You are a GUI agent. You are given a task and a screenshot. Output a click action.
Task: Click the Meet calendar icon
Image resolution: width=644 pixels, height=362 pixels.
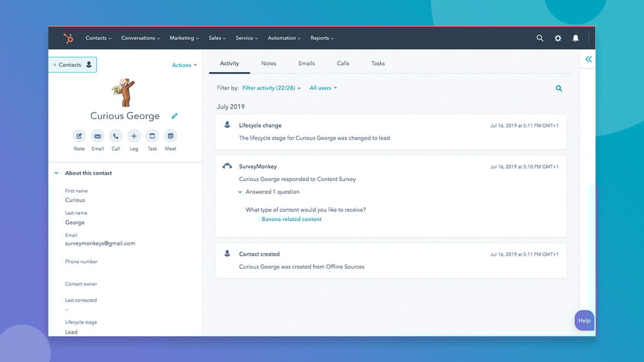pyautogui.click(x=170, y=136)
